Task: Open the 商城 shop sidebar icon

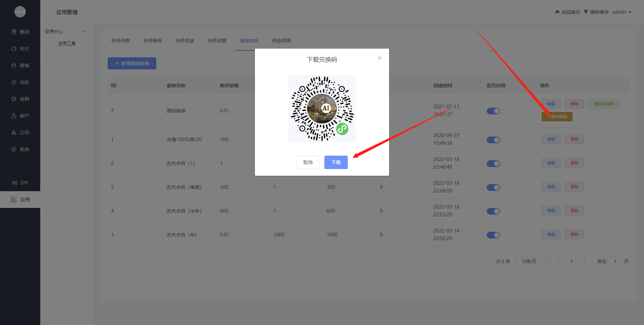Action: (x=14, y=65)
